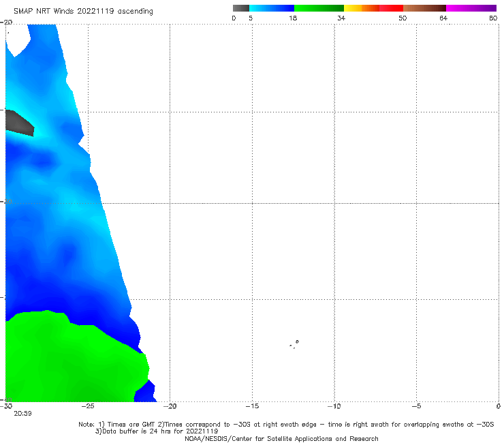Click the longitude axis label -30
Image resolution: width=504 pixels, height=443 pixels.
pyautogui.click(x=6, y=406)
